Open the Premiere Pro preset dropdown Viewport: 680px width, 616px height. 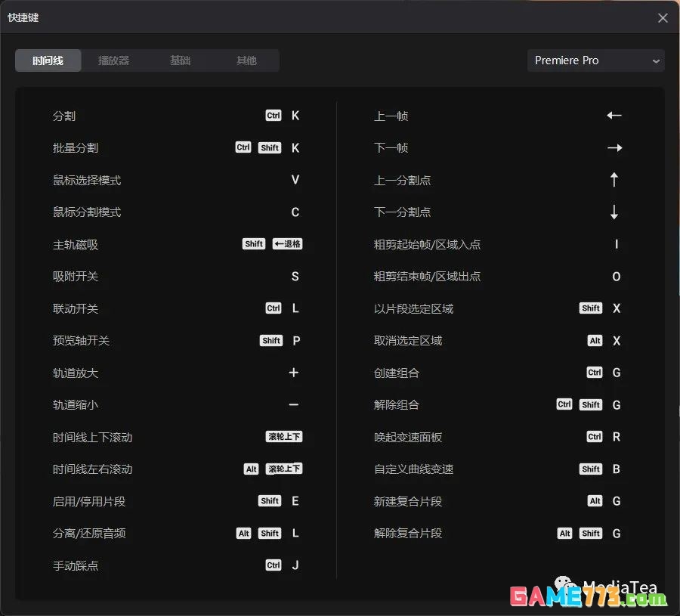tap(595, 60)
